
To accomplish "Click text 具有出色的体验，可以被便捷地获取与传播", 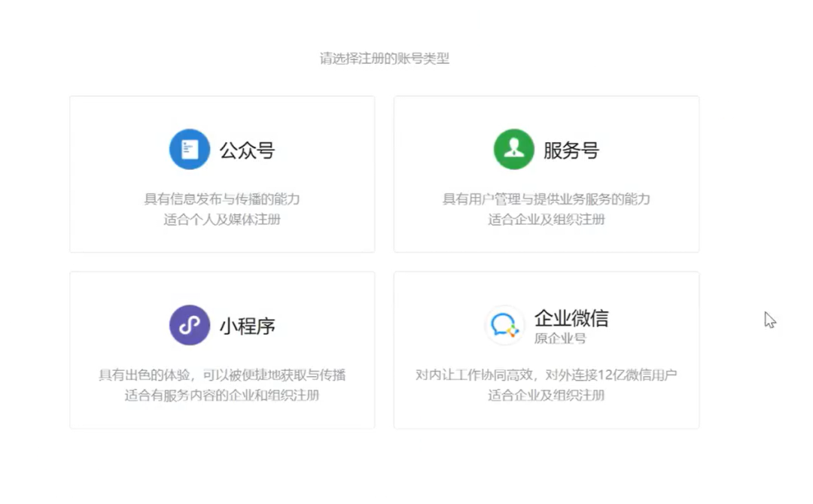I will tap(222, 375).
